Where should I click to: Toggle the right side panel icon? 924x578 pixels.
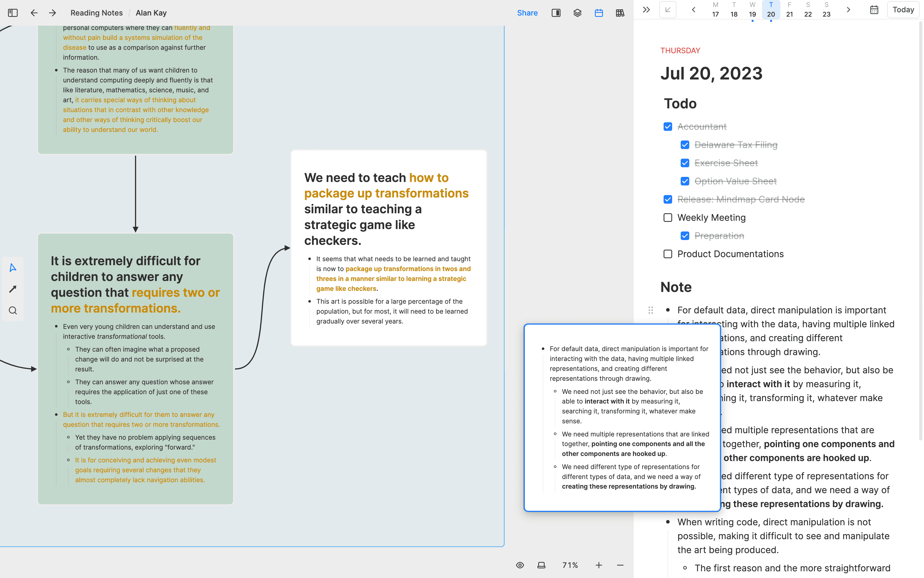[x=556, y=13]
